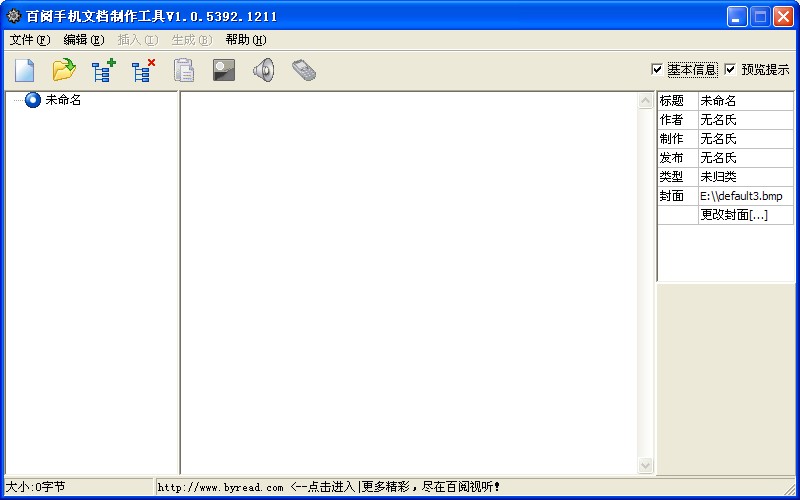The height and width of the screenshot is (500, 800).
Task: Open the 文件(F) menu
Action: (x=30, y=40)
